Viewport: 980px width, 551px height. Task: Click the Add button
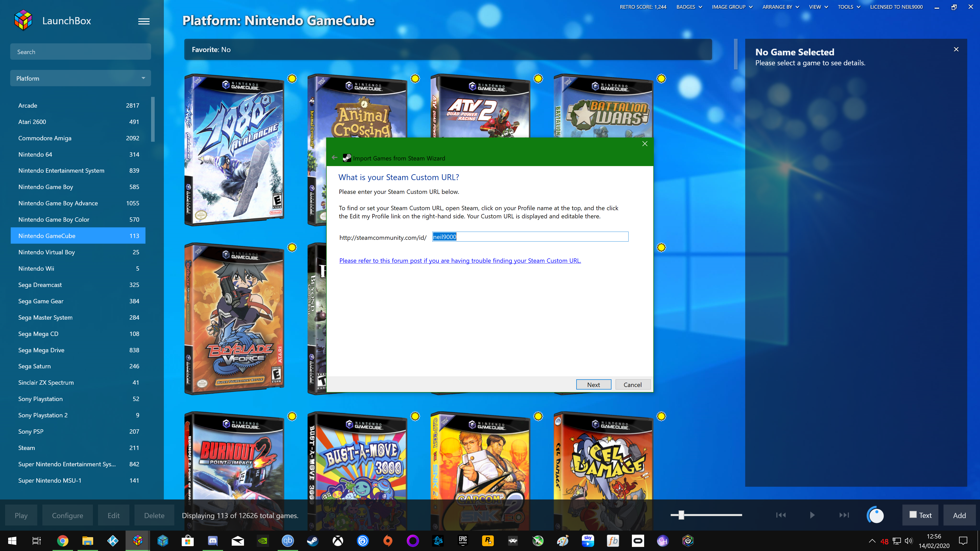(959, 515)
